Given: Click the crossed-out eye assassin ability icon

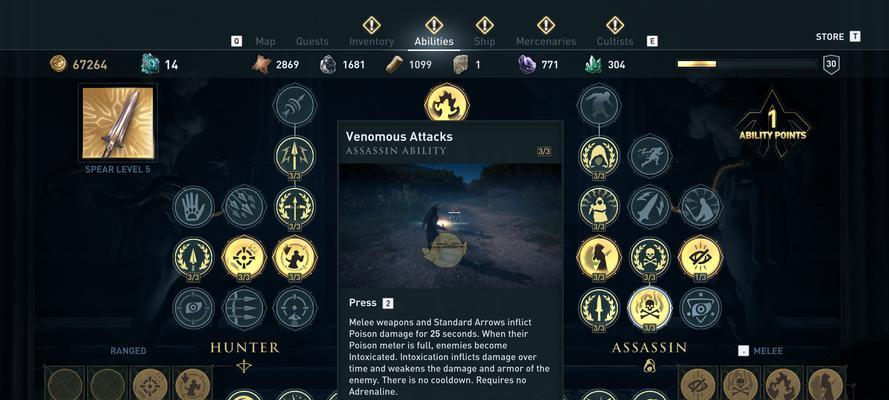Looking at the screenshot, I should [x=700, y=257].
